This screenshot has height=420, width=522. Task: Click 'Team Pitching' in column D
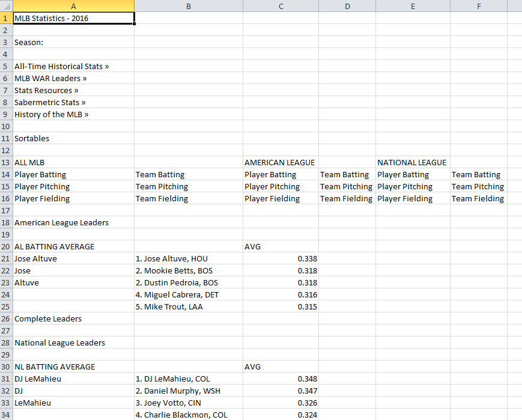[x=347, y=186]
